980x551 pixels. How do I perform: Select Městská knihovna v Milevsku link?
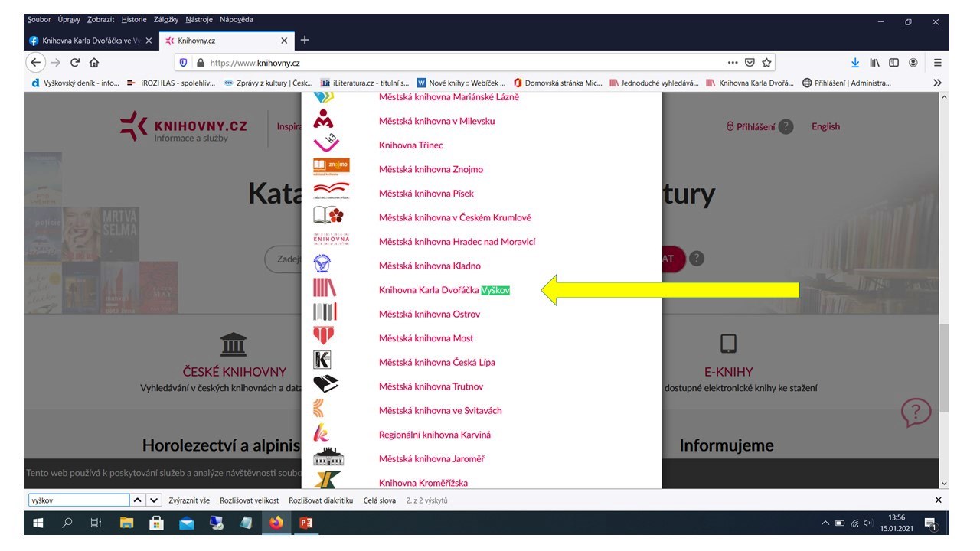click(x=437, y=121)
